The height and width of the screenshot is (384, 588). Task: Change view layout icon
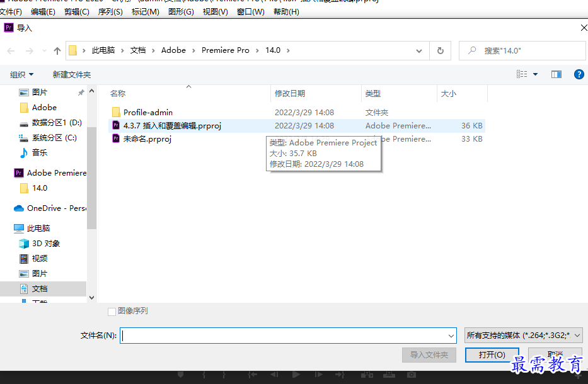[x=522, y=74]
